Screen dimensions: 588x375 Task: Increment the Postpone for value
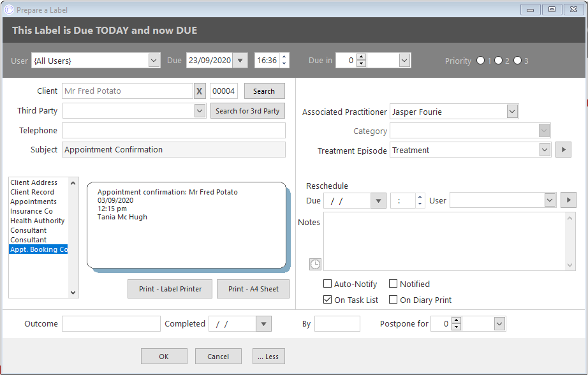(457, 320)
